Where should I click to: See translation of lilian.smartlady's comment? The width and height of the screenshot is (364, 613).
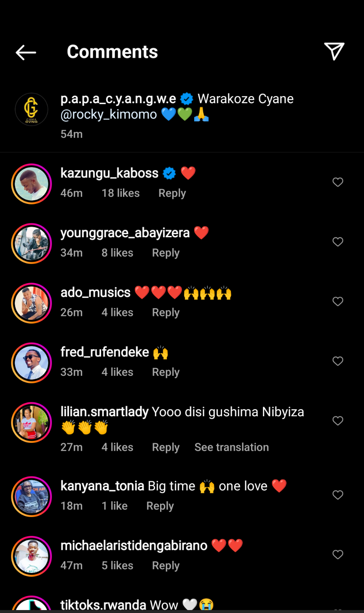point(231,447)
